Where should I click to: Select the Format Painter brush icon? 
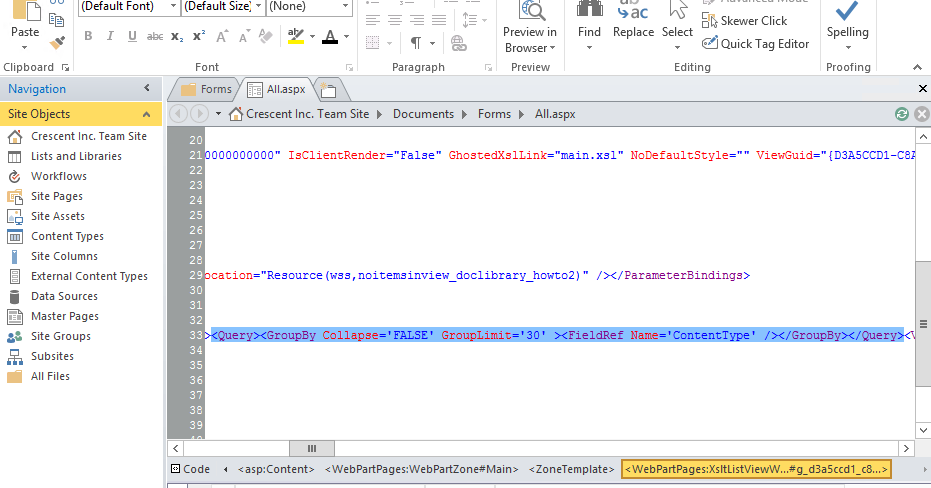(x=57, y=43)
